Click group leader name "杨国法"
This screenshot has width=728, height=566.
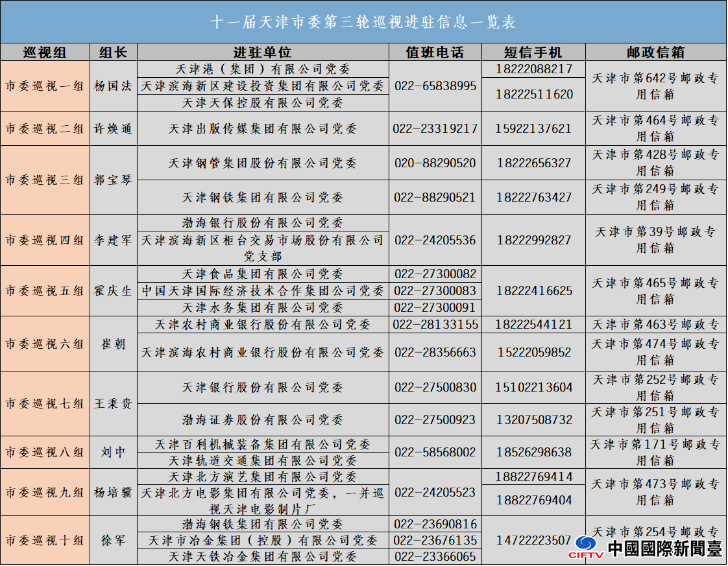pyautogui.click(x=114, y=86)
